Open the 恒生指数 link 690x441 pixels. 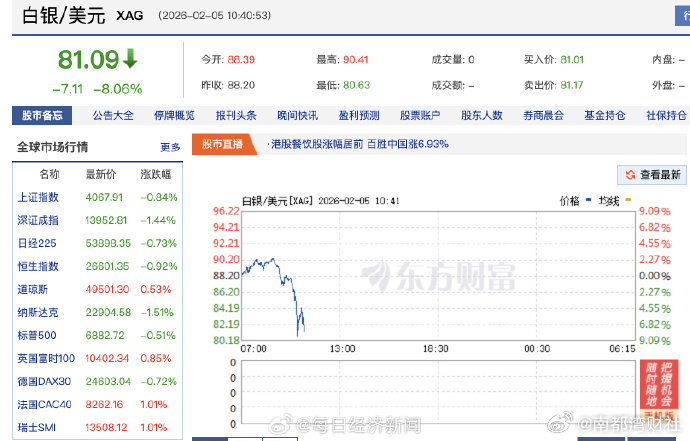38,266
